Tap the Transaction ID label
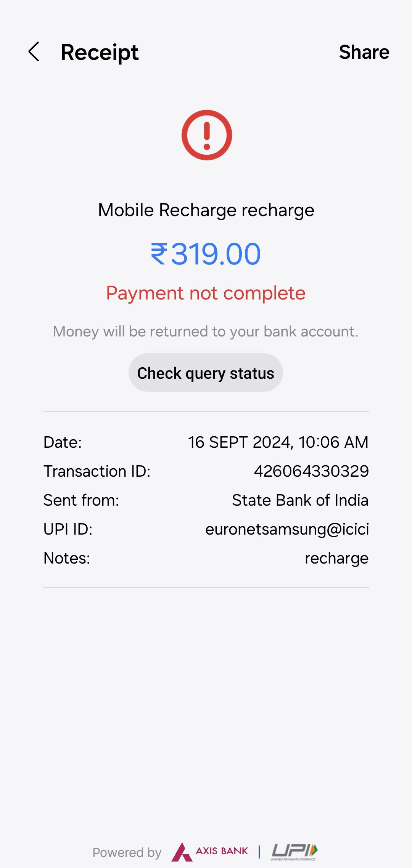The height and width of the screenshot is (868, 412). 97,471
